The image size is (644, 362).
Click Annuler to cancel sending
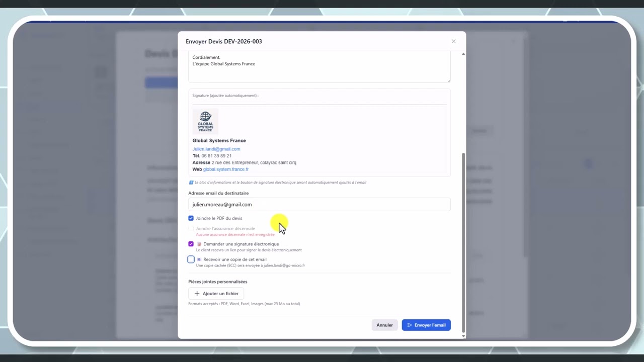(384, 325)
